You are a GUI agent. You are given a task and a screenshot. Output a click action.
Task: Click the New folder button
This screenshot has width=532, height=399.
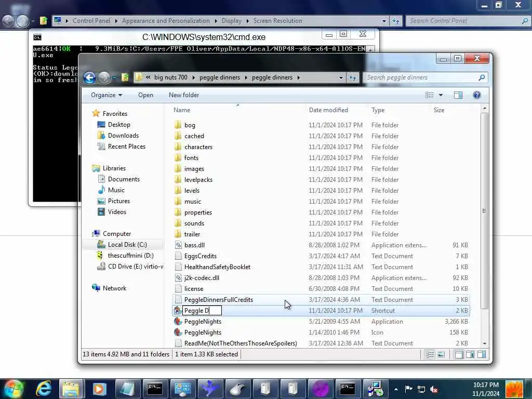184,95
